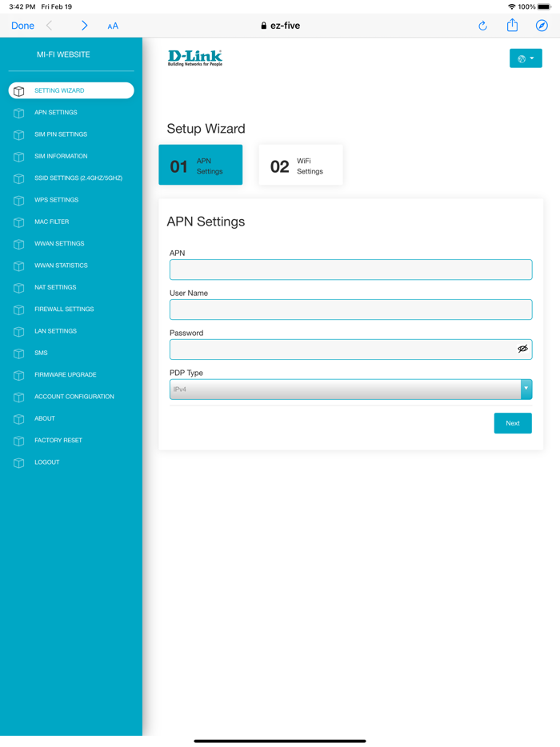
Task: Focus the APN input field
Action: pyautogui.click(x=350, y=270)
